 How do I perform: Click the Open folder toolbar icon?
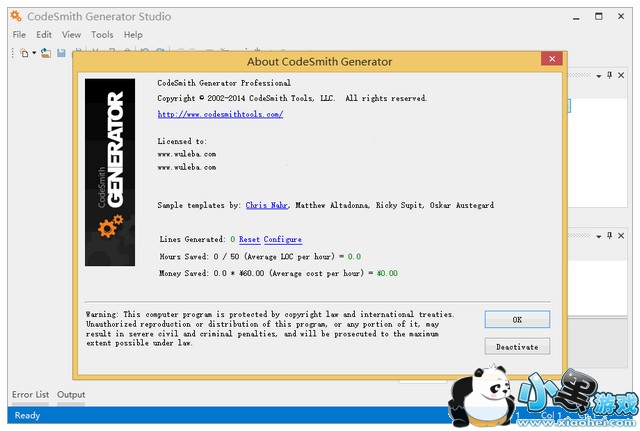(x=46, y=53)
